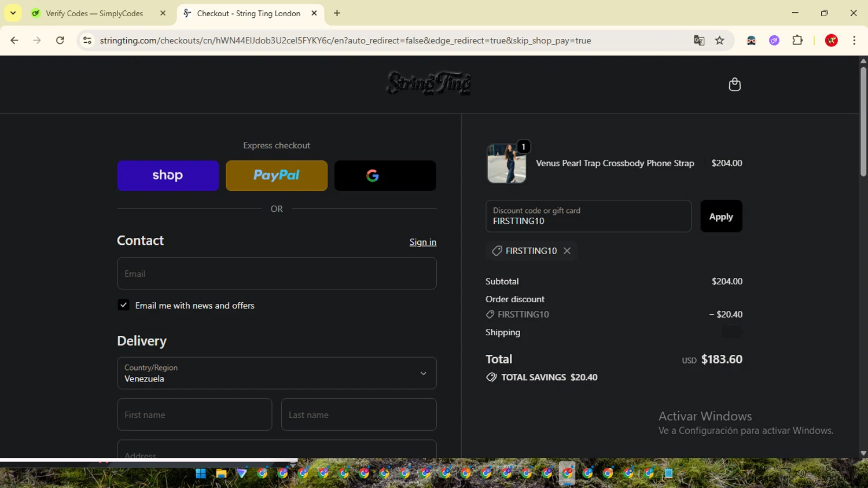Screen dimensions: 868x488
Task: Click the String Ting logo
Action: point(429,83)
